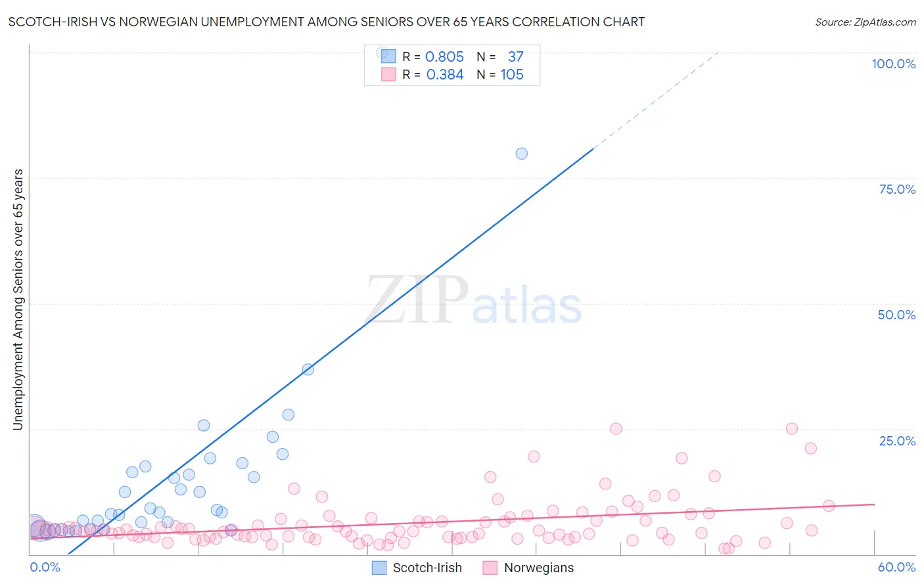Click the 100.0% y-axis label
Viewport: 924px width, 586px height.
(894, 64)
